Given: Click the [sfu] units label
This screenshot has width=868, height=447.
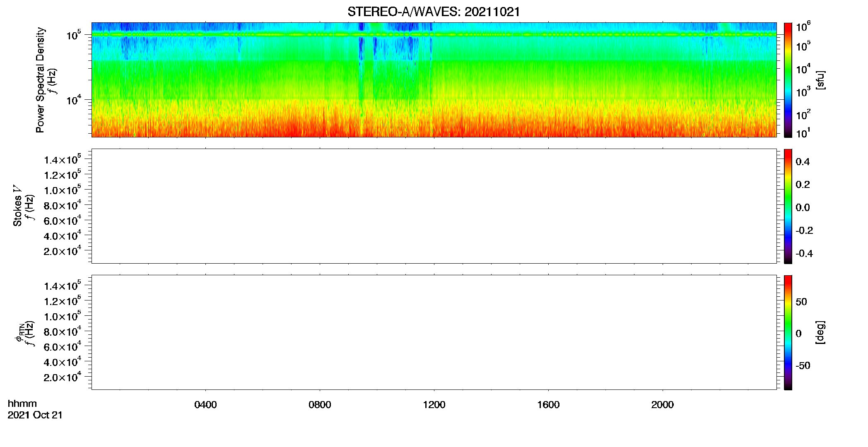Looking at the screenshot, I should coord(820,80).
